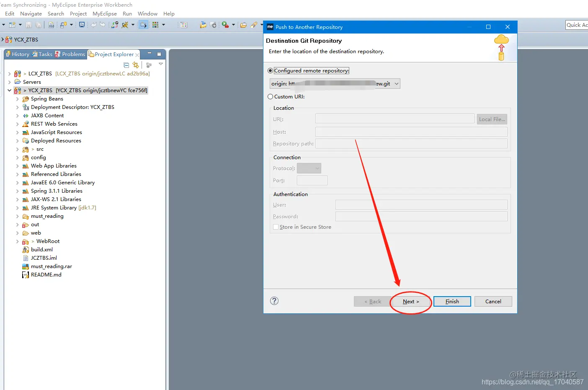Click Collapse All in Project Explorer
This screenshot has height=390, width=588.
126,65
